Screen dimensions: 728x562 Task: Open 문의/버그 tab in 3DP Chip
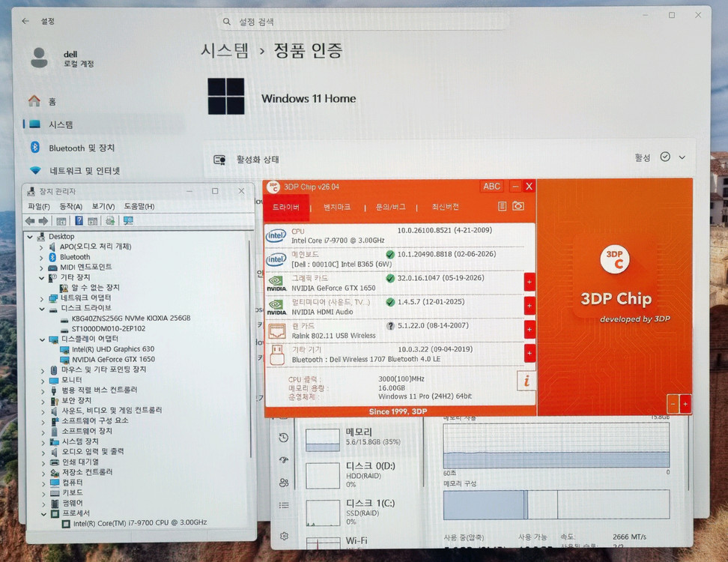click(390, 207)
